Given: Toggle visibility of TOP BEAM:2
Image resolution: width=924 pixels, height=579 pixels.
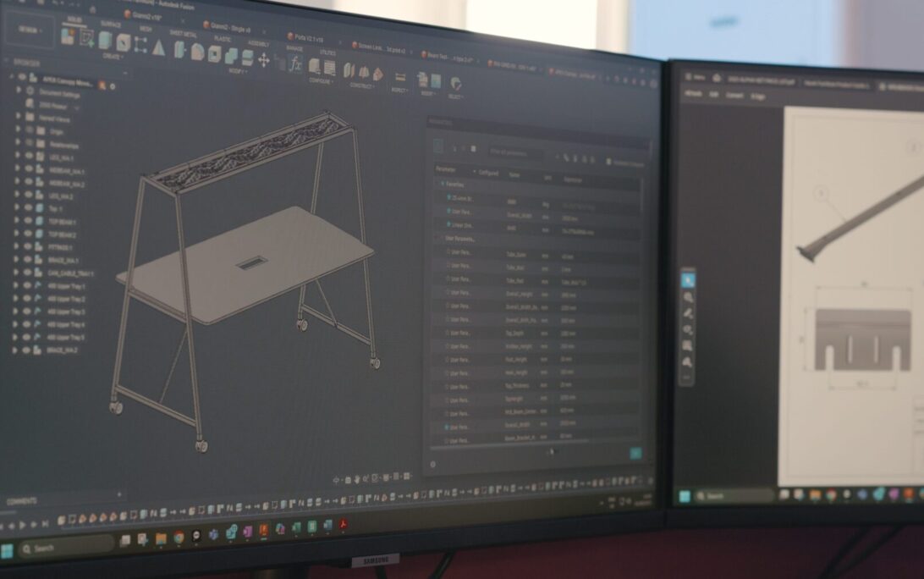Looking at the screenshot, I should [x=28, y=234].
